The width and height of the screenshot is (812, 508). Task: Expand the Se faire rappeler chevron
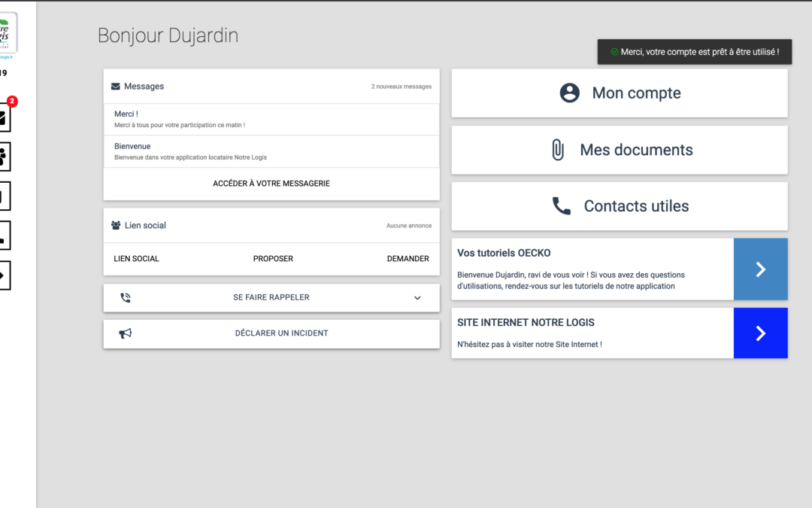point(417,298)
